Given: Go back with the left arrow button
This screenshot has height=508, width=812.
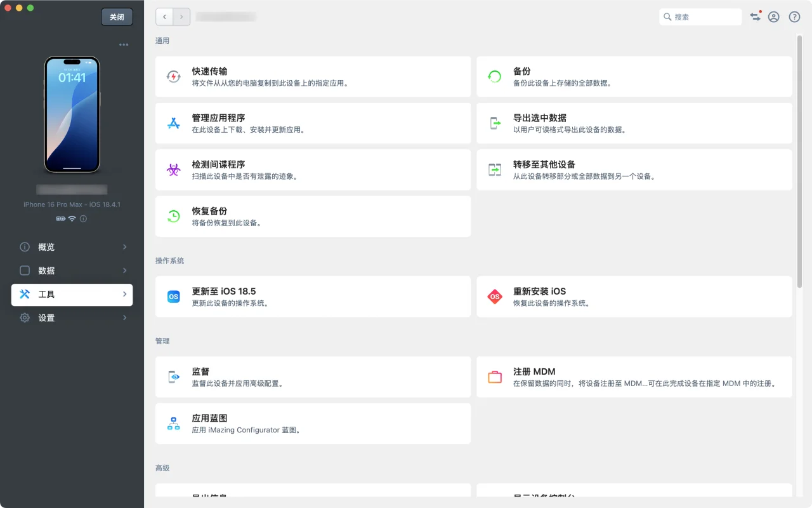Looking at the screenshot, I should [x=164, y=17].
